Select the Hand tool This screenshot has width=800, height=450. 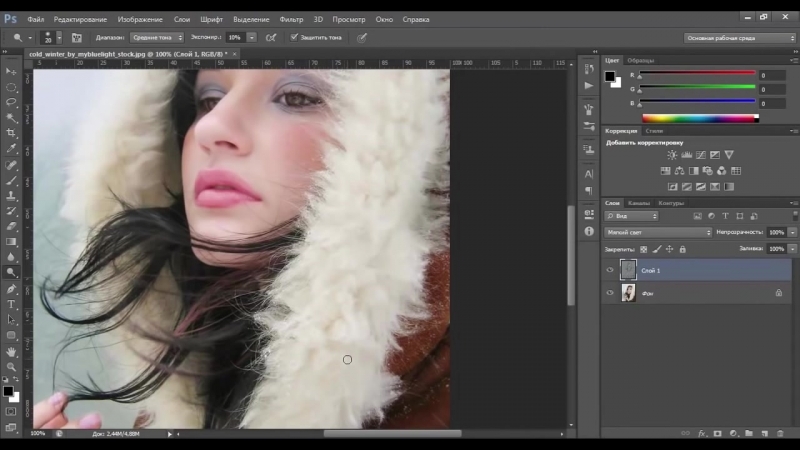coord(11,351)
